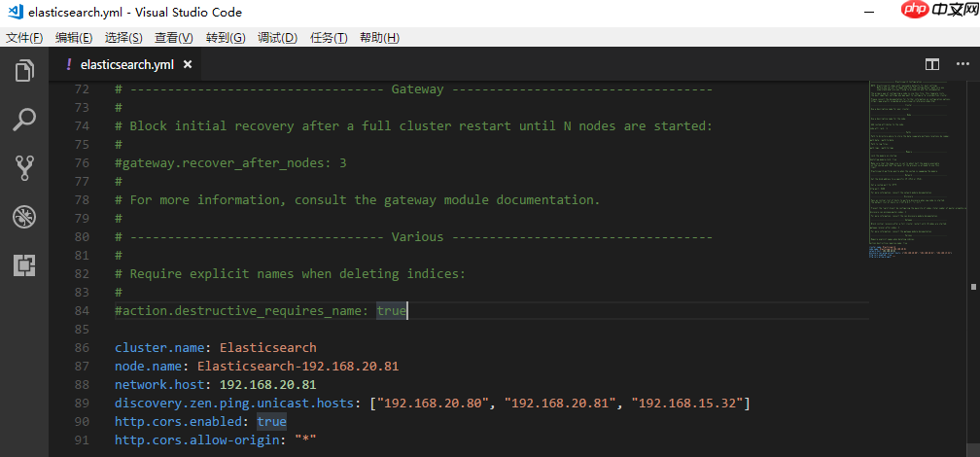980x457 pixels.
Task: Open the Search view in activity bar
Action: coord(24,119)
